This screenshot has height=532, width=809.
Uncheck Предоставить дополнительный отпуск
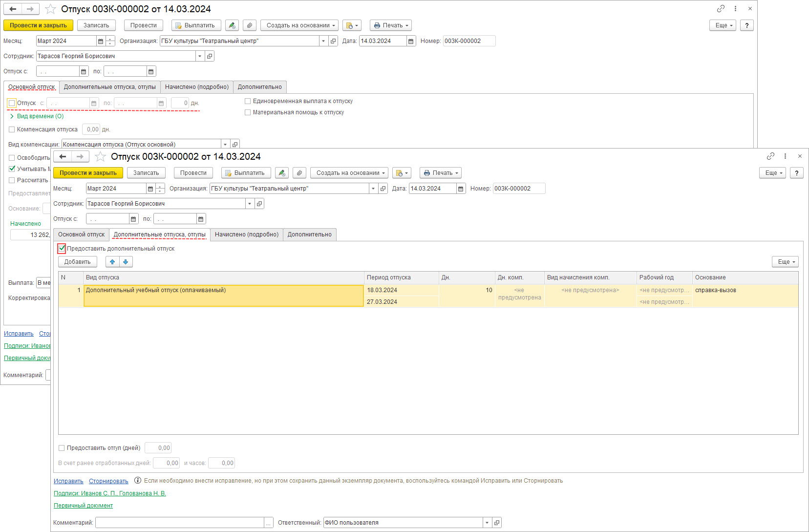pos(62,249)
